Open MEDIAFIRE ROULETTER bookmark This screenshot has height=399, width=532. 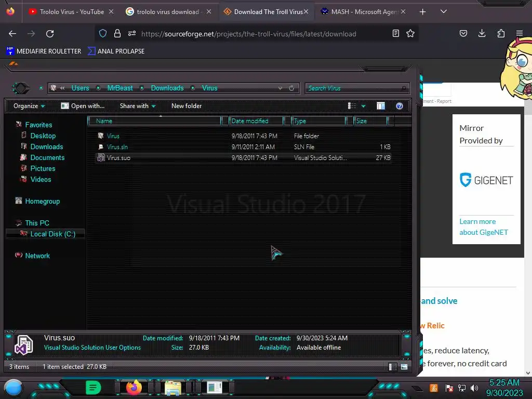click(44, 51)
